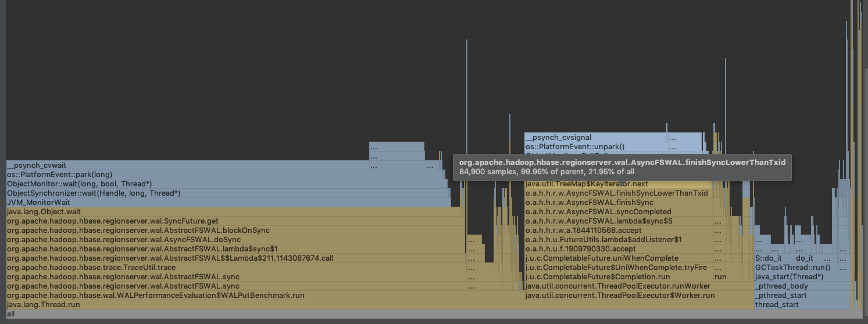
Task: Click FutureUtils.lambda$addListener$1 frame
Action: pos(619,240)
